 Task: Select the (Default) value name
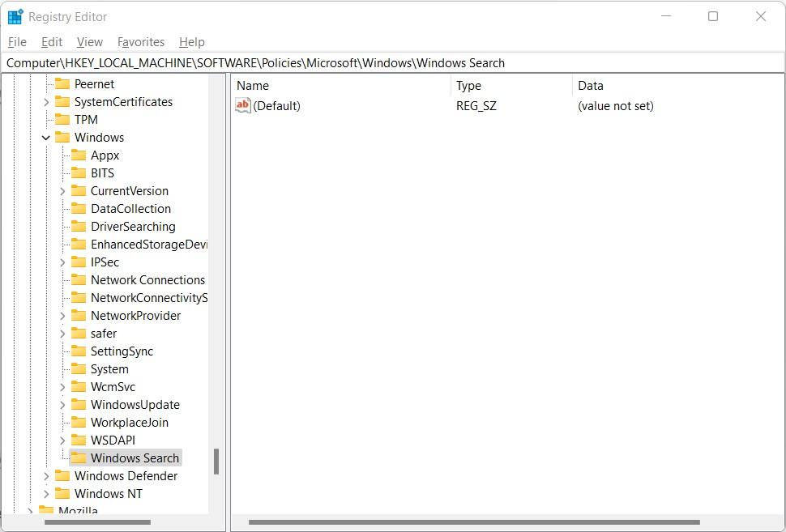pos(276,106)
